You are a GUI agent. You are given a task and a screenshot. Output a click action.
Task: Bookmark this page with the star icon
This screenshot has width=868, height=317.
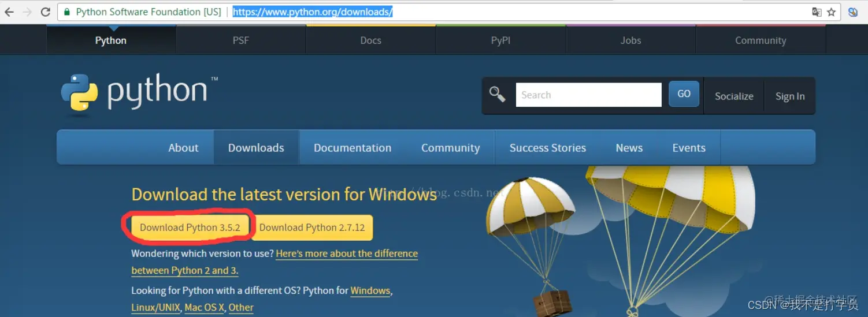[x=832, y=12]
